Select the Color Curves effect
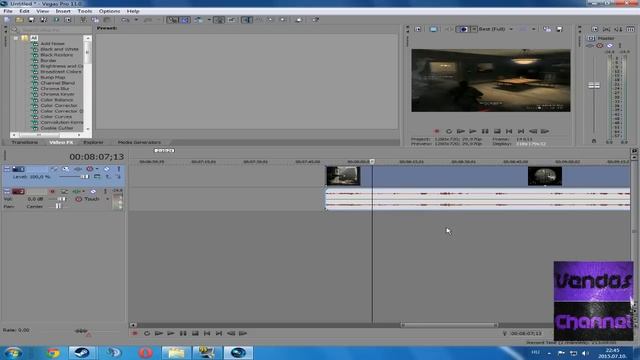Viewport: 640px width, 360px height. click(56, 116)
